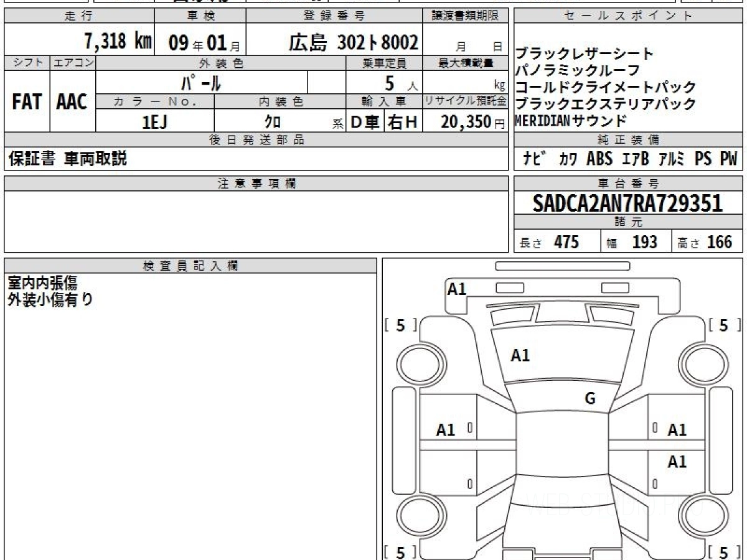Viewport: 747px width, 560px height.
Task: Click the 純正装備 header
Action: point(629,140)
